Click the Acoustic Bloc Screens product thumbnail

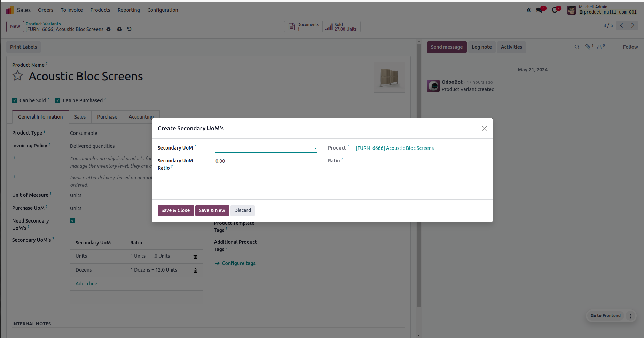pos(389,77)
